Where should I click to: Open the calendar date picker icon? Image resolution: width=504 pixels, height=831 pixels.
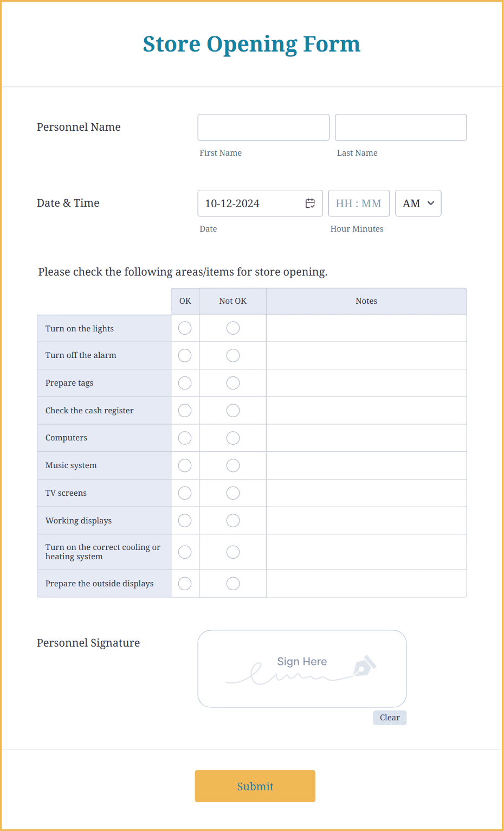point(310,203)
